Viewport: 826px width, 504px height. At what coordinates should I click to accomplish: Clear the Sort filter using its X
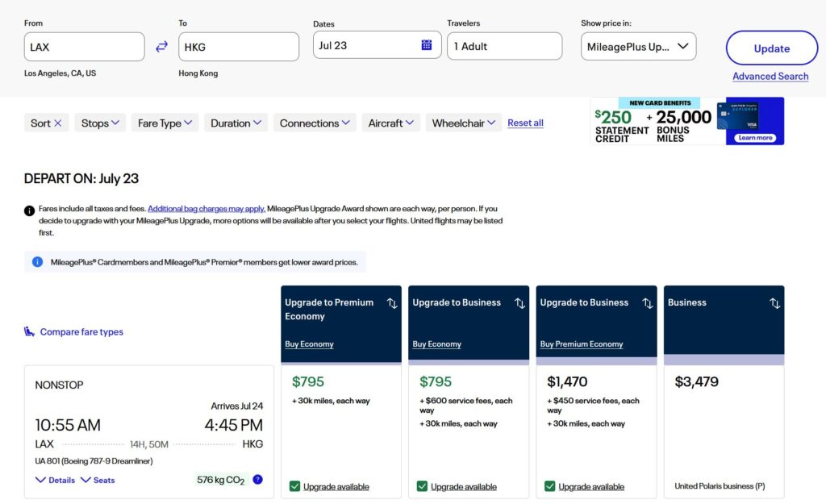point(58,123)
